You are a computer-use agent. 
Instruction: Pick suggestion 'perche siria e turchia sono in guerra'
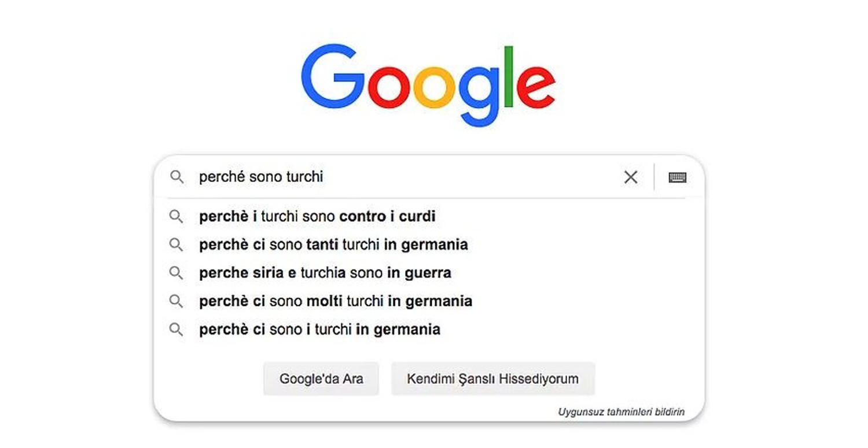click(325, 273)
